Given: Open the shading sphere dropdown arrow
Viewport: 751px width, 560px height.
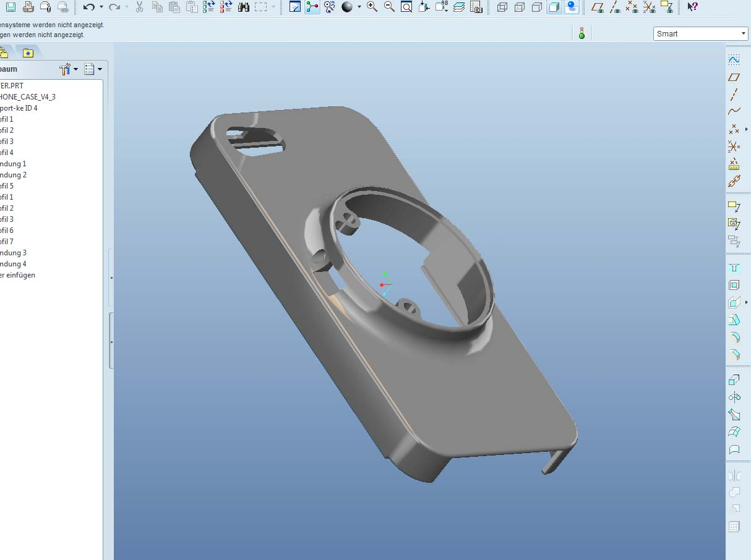Looking at the screenshot, I should (359, 7).
